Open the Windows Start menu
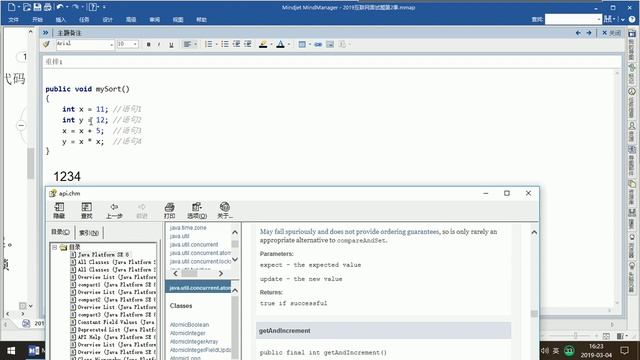This screenshot has width=640, height=360. (11, 351)
